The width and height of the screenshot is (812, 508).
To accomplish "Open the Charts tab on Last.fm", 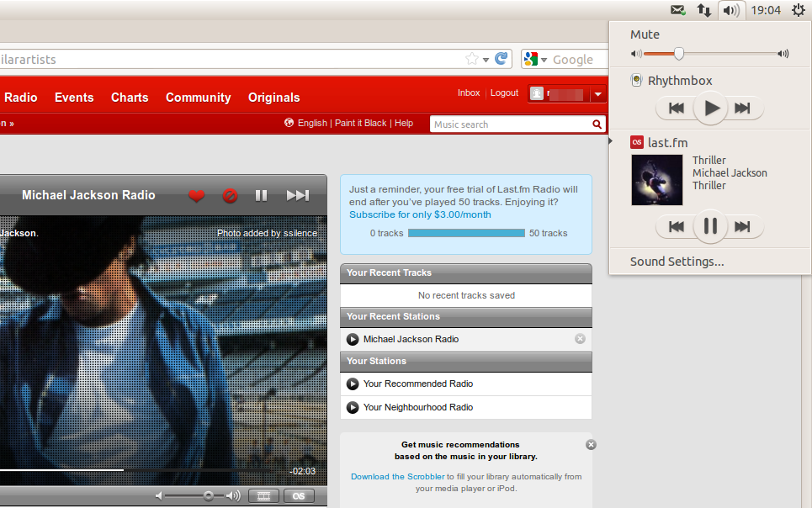I will 130,98.
